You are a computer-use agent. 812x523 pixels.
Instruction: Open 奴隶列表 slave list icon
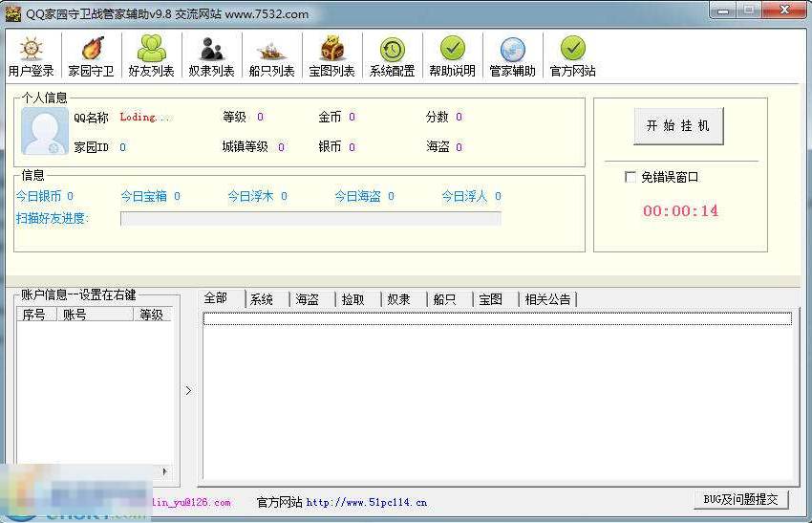coord(211,57)
